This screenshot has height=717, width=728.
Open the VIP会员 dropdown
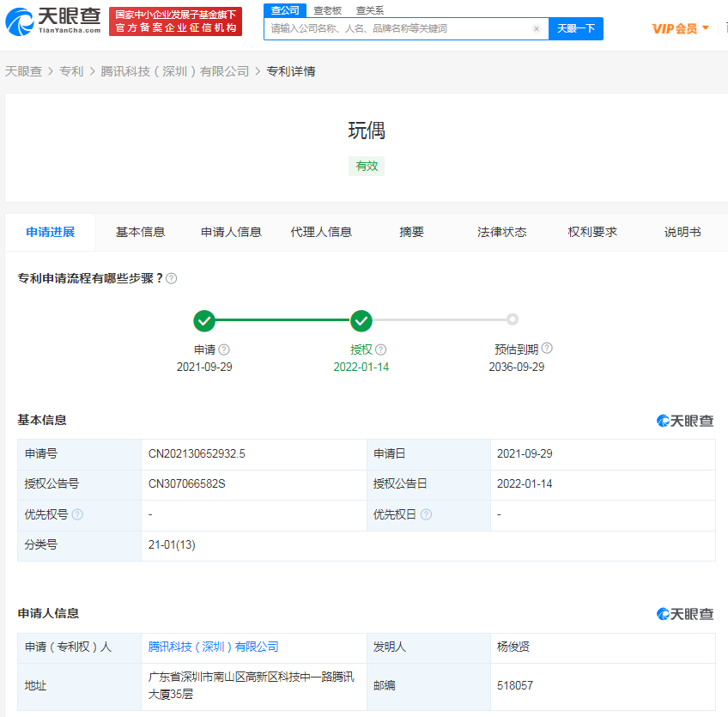[x=680, y=29]
